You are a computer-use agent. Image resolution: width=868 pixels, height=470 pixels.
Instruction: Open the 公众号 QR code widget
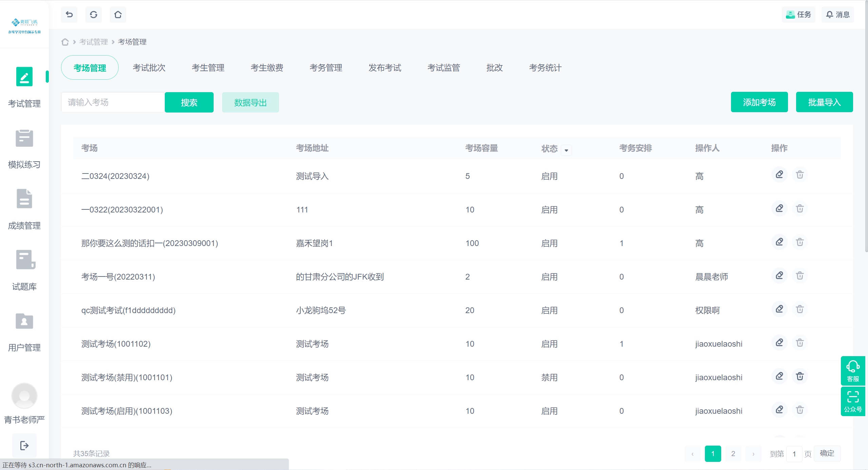click(853, 402)
